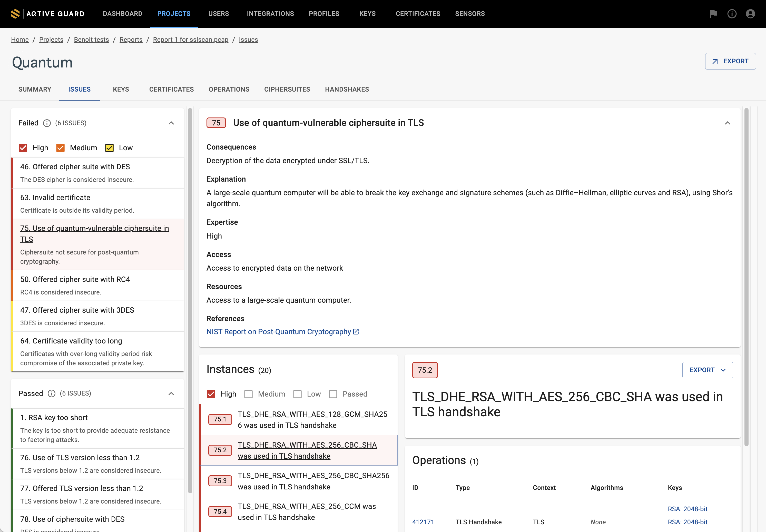Open the user account profile icon
Viewport: 766px width, 532px height.
coord(750,14)
